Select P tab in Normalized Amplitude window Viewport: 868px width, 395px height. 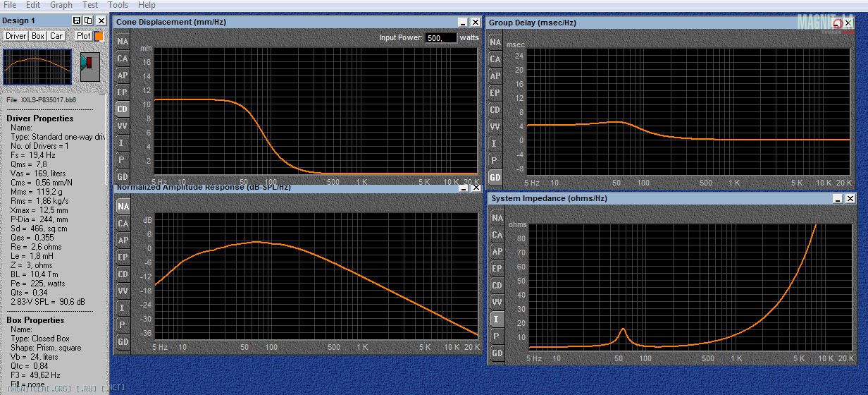tap(123, 325)
